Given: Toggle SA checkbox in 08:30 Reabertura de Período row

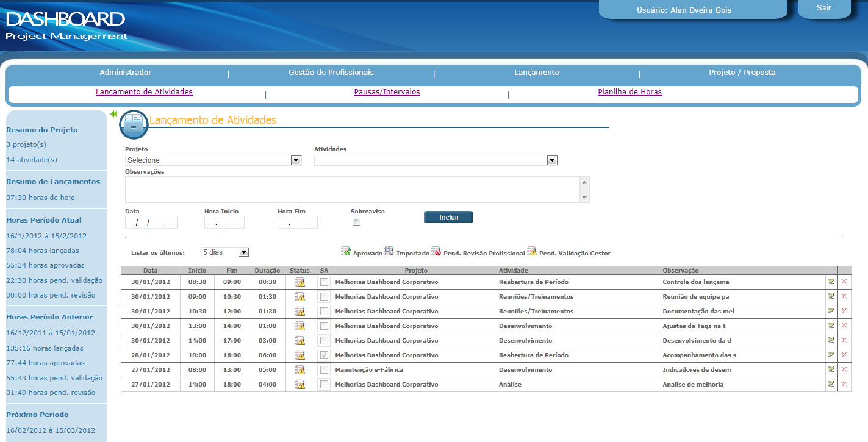Looking at the screenshot, I should [x=324, y=282].
